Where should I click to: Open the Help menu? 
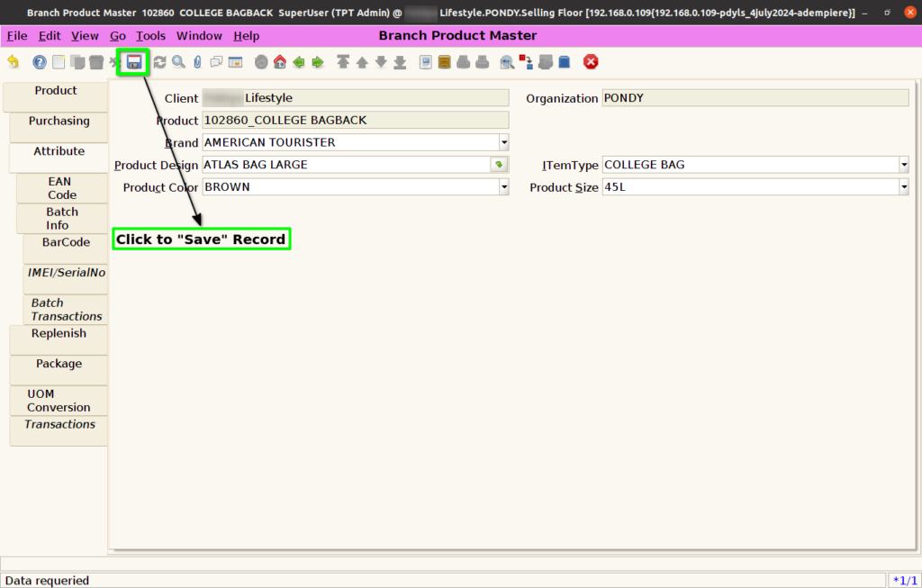coord(246,36)
